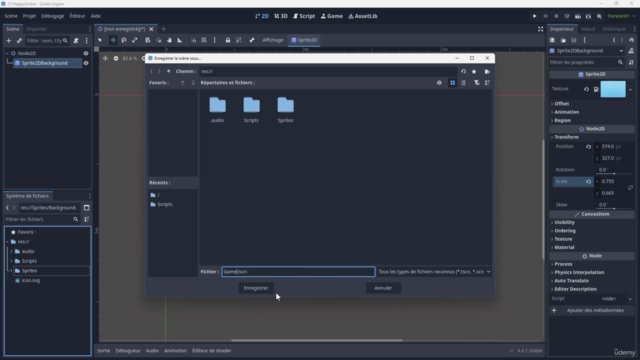Select the Move mode tool in canvas toolbar
The height and width of the screenshot is (360, 640).
pos(113,40)
